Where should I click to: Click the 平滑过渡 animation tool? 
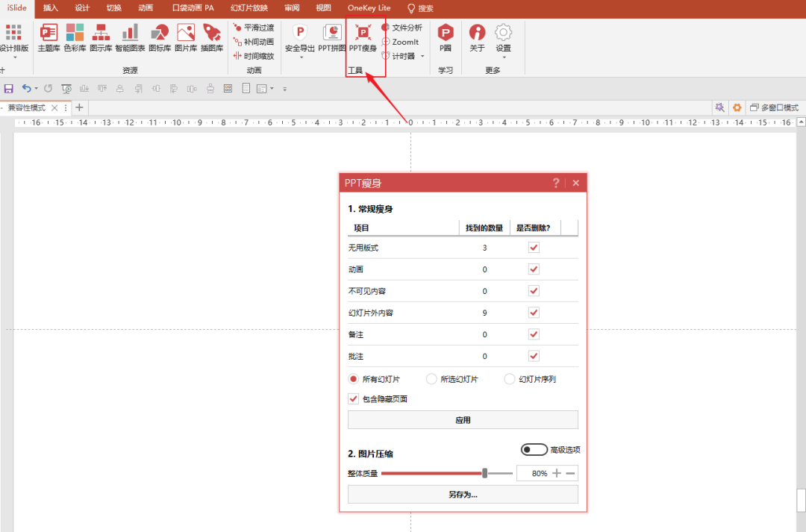pos(254,28)
